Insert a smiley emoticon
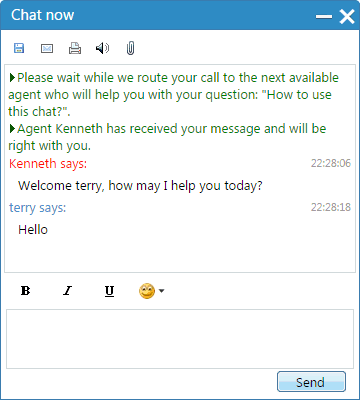 tap(147, 291)
